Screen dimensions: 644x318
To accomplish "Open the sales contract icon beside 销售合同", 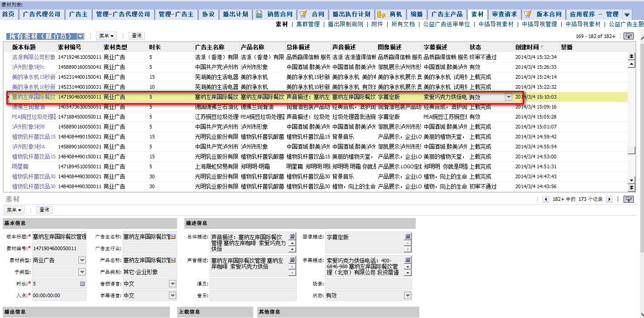I will (x=259, y=14).
